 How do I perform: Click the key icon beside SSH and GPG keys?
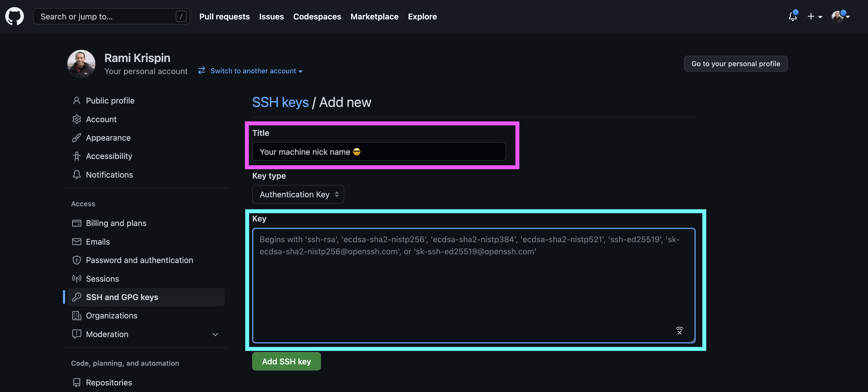pos(77,297)
